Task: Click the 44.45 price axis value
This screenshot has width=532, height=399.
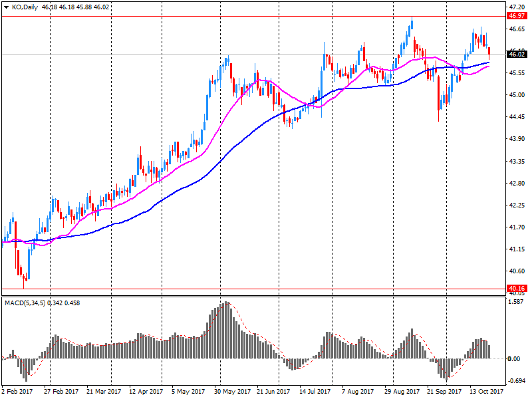Action: tap(517, 117)
